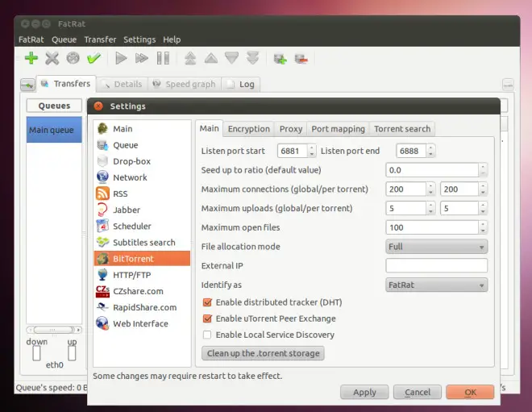The width and height of the screenshot is (532, 412).
Task: Toggle Enable uTorrent Peer Exchange checkbox
Action: click(207, 318)
